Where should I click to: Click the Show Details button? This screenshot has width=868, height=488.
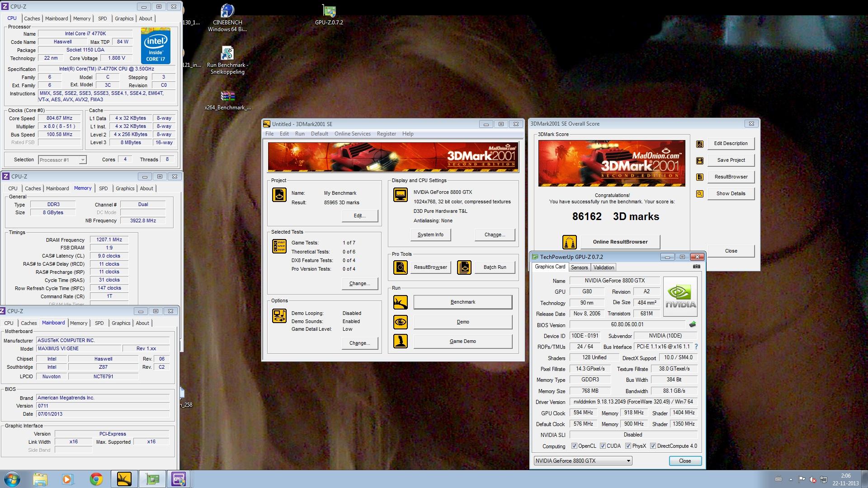pos(731,193)
